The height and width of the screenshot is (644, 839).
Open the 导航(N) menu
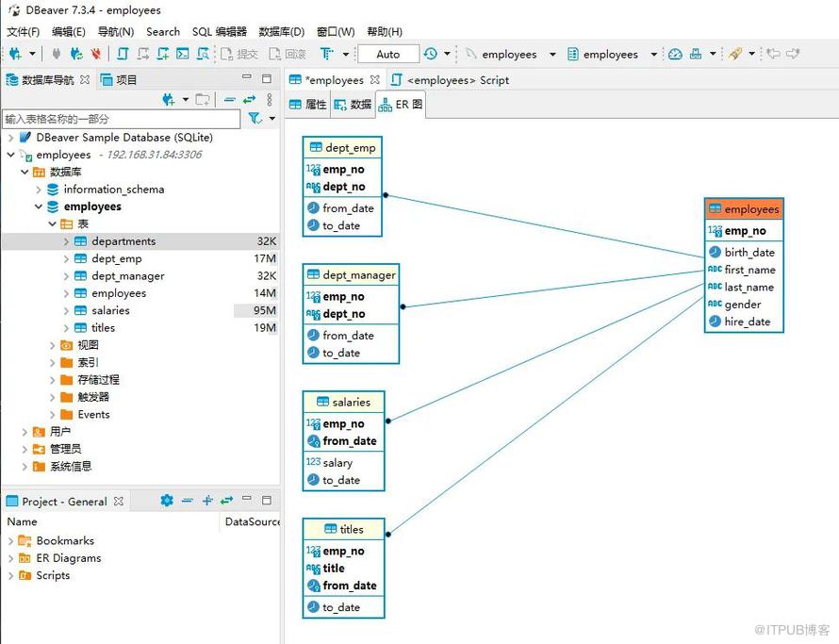click(x=116, y=31)
